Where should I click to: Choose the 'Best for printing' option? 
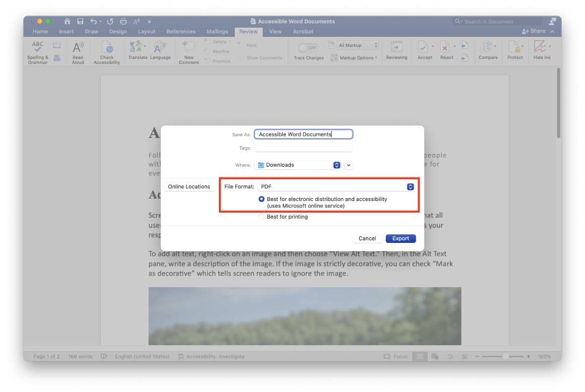pos(261,216)
